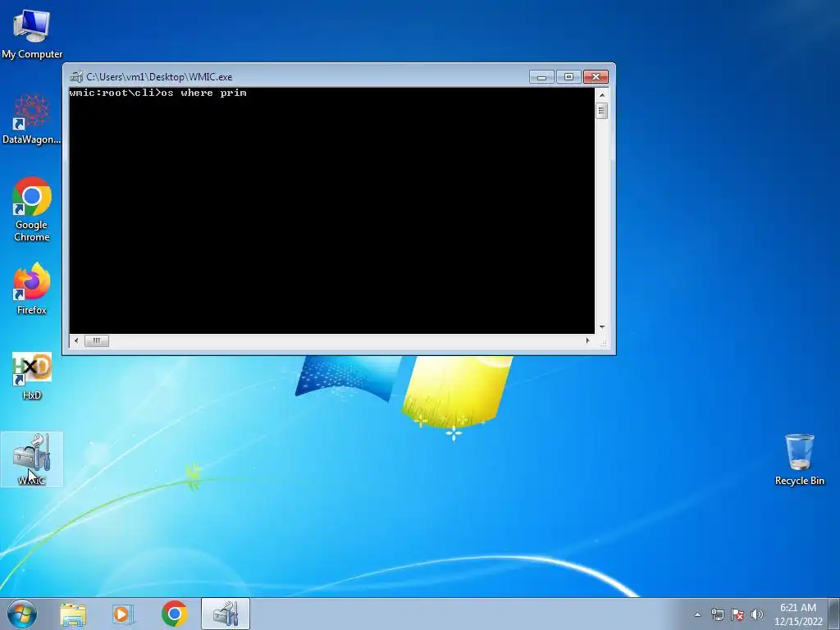
Task: Click the console vertical scroll down arrow
Action: [x=601, y=327]
